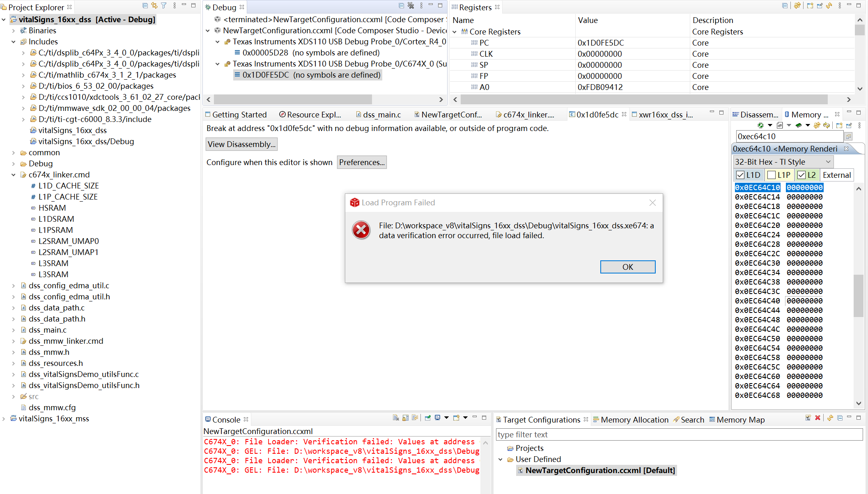Image resolution: width=868 pixels, height=494 pixels.
Task: Collapse User Defined configurations folder
Action: 501,460
